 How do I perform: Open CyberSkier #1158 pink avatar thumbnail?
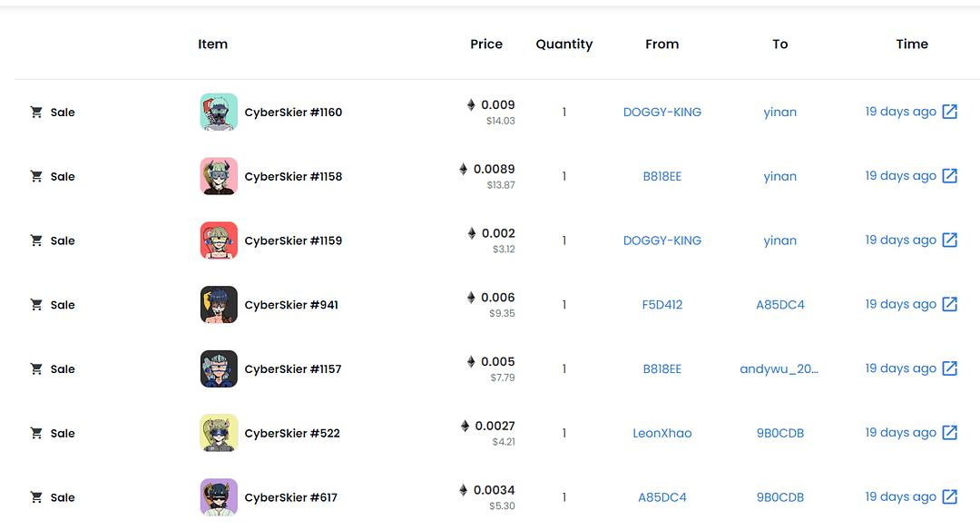[x=219, y=176]
